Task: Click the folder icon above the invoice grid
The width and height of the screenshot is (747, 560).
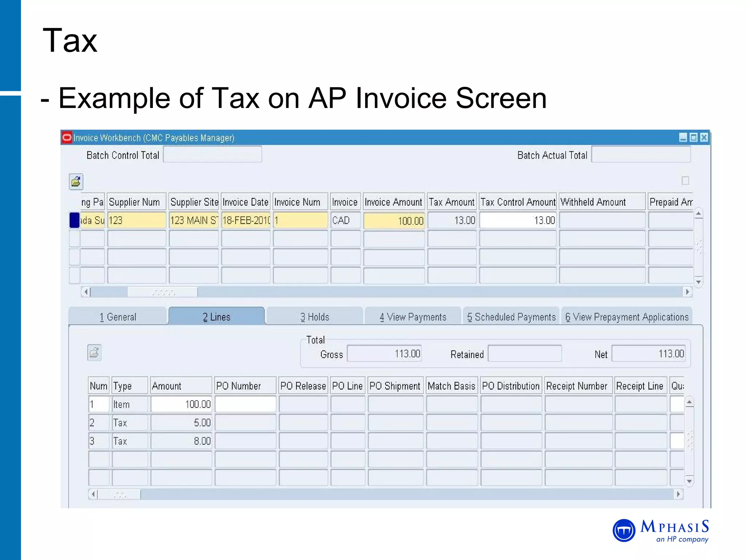Action: [x=76, y=182]
